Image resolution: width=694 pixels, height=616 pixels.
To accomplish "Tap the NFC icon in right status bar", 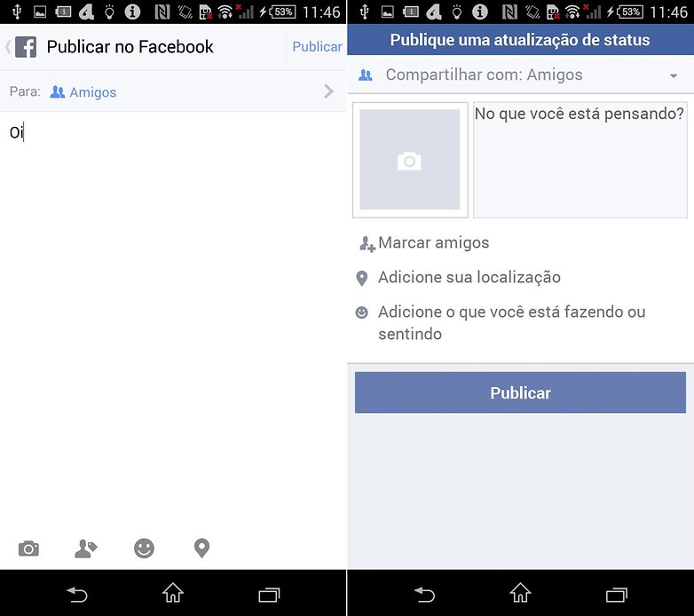I will point(509,12).
